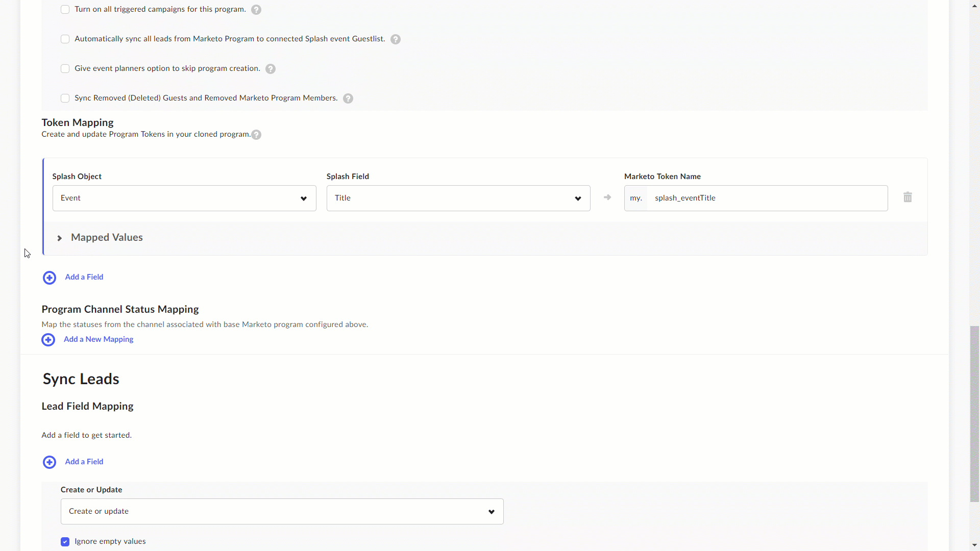The width and height of the screenshot is (980, 551).
Task: Click the vertical scrollbar thumb
Action: click(x=974, y=414)
